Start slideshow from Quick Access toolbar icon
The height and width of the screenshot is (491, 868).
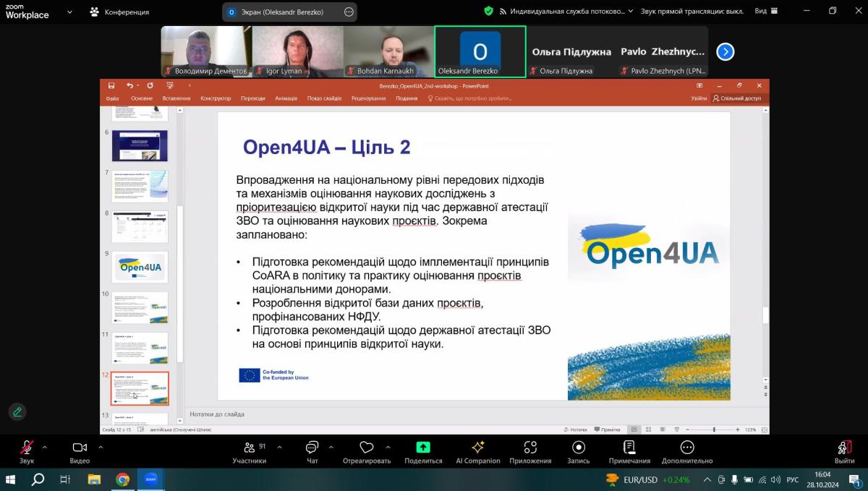coord(169,85)
